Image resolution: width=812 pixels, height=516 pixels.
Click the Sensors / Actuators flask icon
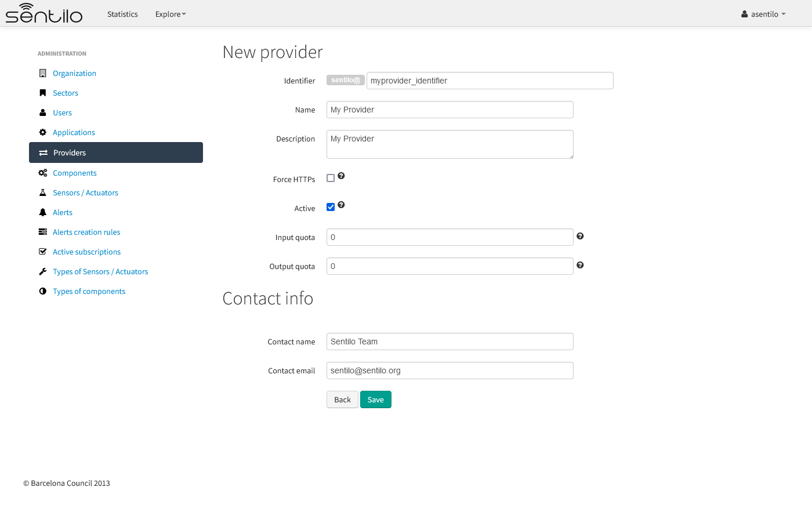pyautogui.click(x=42, y=192)
